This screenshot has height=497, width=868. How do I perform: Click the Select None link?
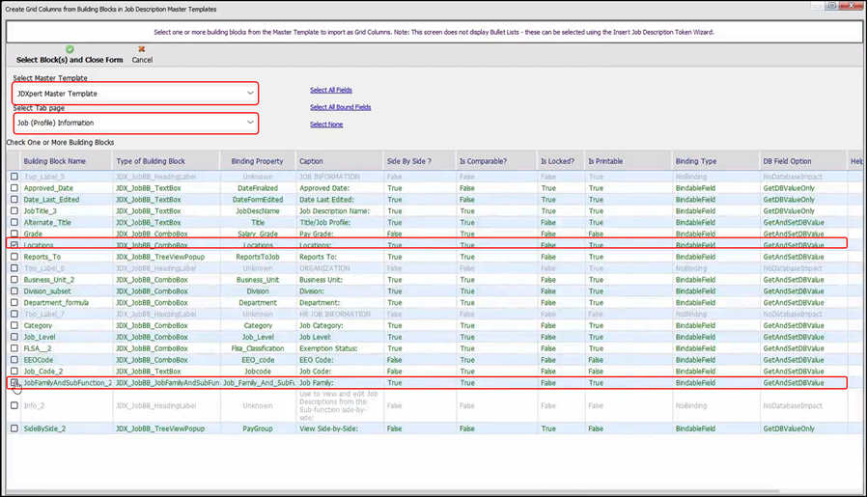click(325, 124)
